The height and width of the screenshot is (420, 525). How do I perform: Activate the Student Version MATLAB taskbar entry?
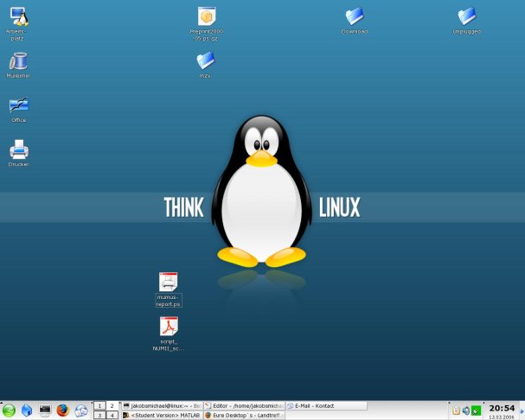click(161, 416)
